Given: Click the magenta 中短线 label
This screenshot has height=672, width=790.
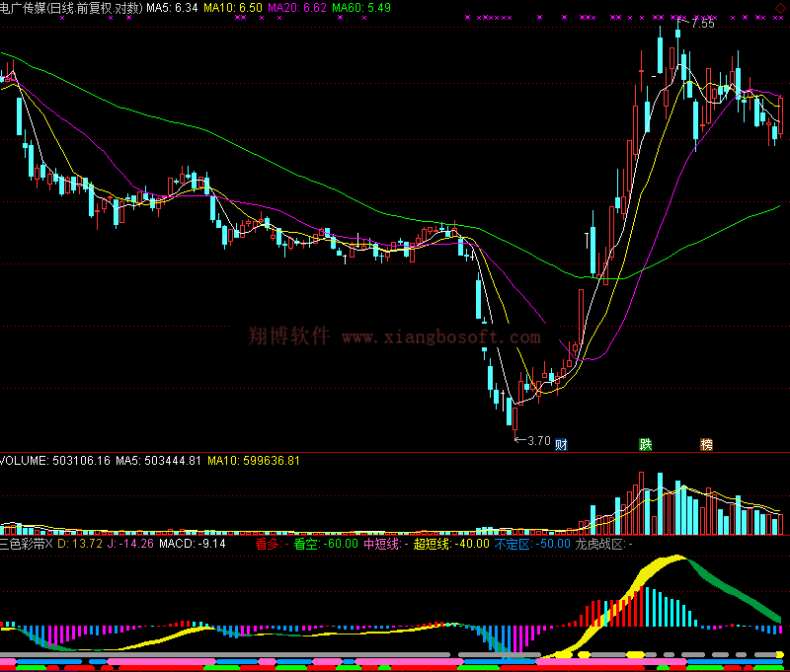Looking at the screenshot, I should pyautogui.click(x=386, y=544).
